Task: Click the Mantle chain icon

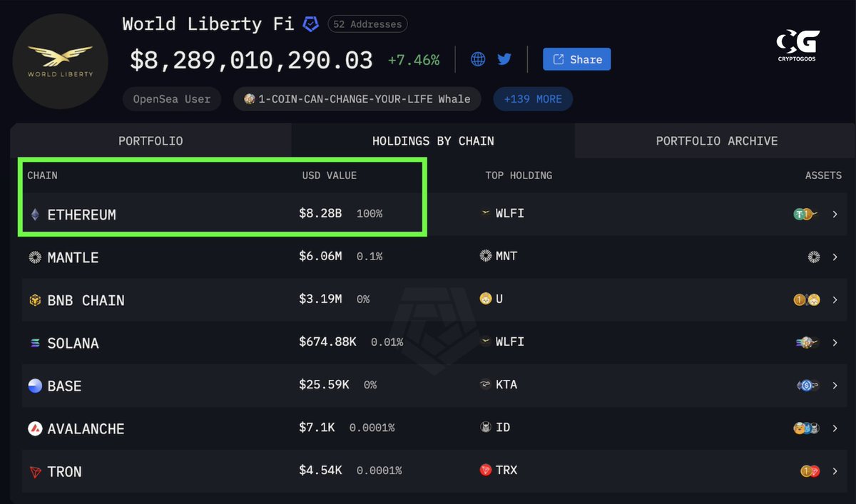Action: [35, 257]
